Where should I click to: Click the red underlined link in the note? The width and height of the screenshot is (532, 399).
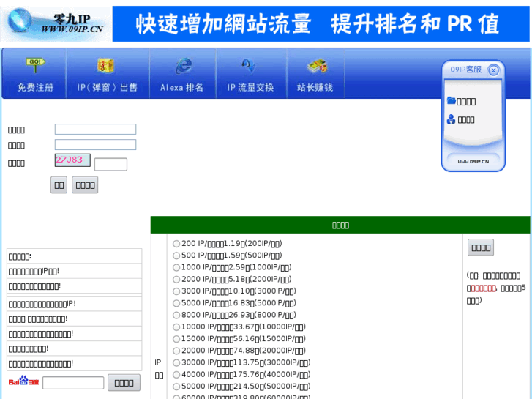click(x=484, y=288)
